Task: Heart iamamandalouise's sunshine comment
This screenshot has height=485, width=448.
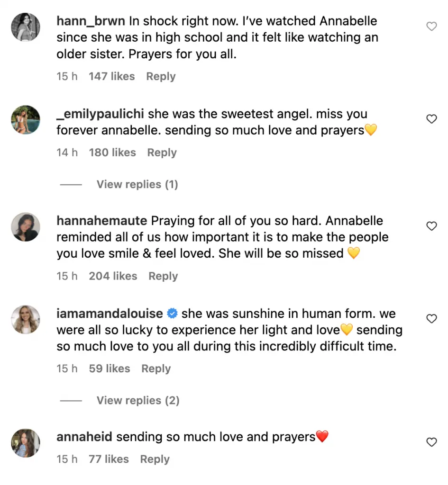Action: tap(431, 319)
